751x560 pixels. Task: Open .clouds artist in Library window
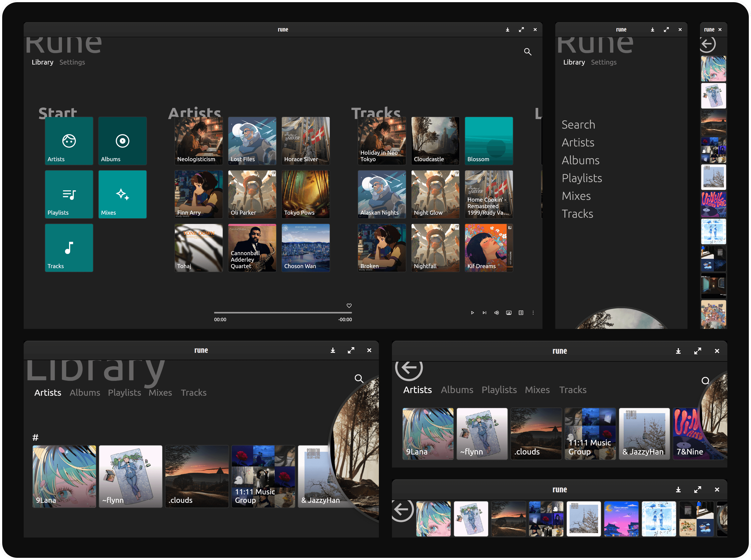(x=197, y=476)
